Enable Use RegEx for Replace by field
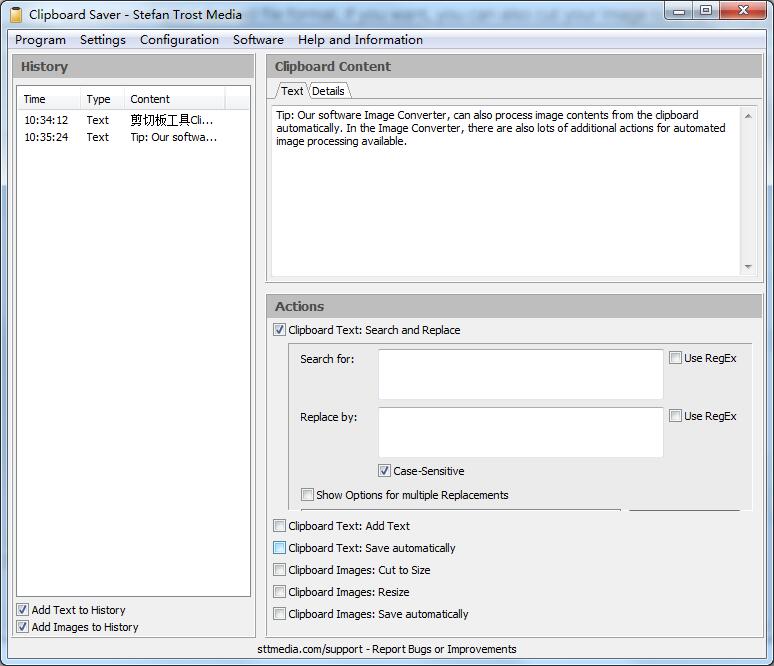774x666 pixels. click(x=675, y=416)
